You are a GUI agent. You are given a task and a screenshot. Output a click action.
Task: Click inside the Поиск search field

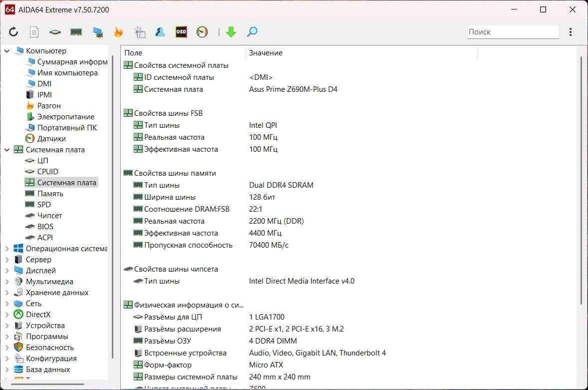click(x=513, y=32)
